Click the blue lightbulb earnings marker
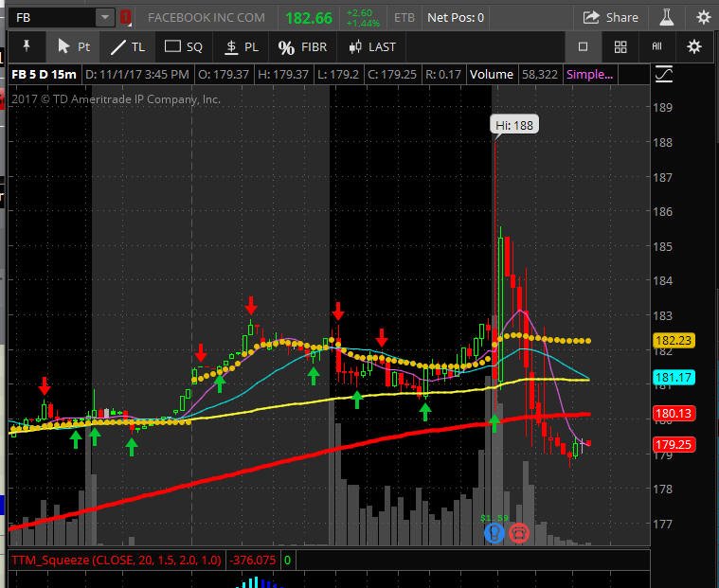 point(494,533)
